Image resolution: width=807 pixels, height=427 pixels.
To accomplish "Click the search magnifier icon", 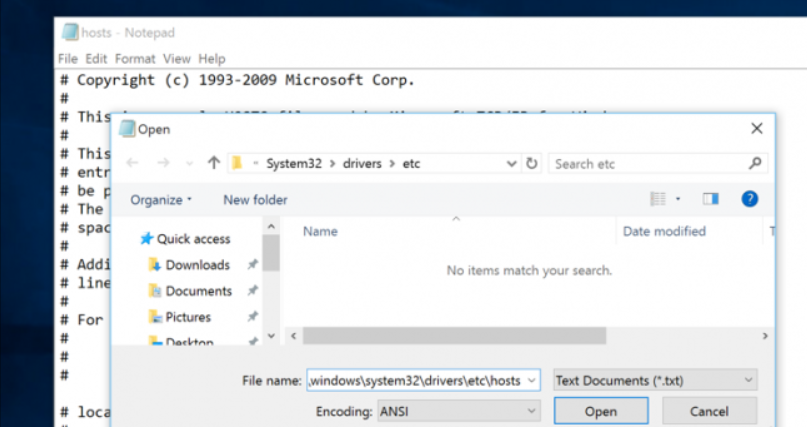I will coord(754,163).
